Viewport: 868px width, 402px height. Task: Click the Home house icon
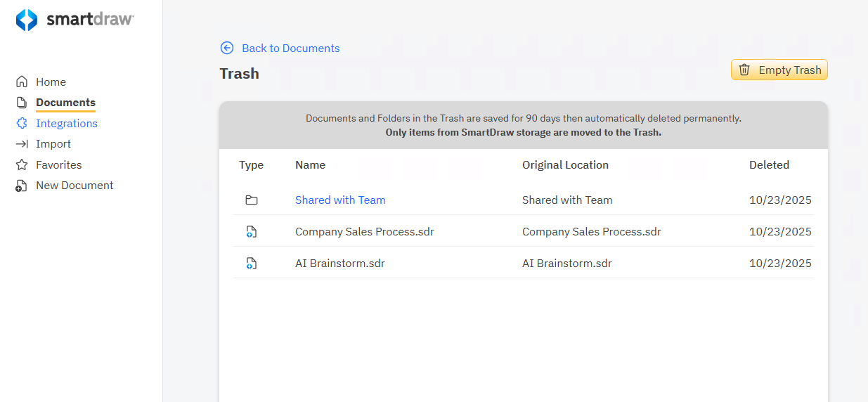tap(22, 82)
